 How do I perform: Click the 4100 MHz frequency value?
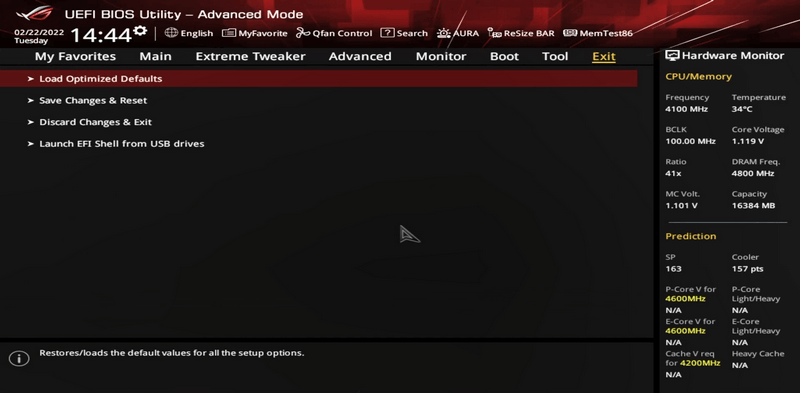tap(686, 109)
